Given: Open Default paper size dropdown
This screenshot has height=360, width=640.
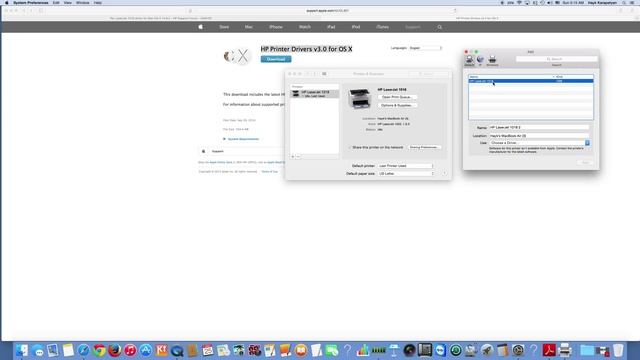Looking at the screenshot, I should (405, 173).
